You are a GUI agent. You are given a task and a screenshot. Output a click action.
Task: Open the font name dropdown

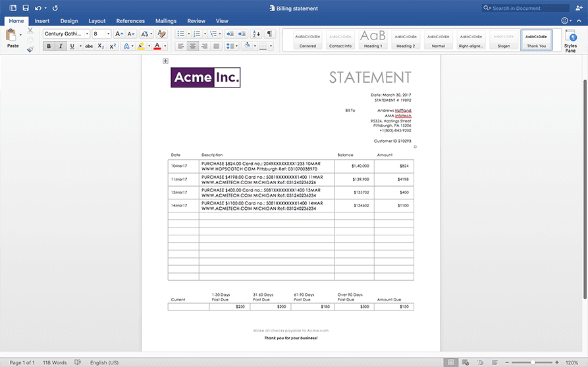tap(87, 34)
